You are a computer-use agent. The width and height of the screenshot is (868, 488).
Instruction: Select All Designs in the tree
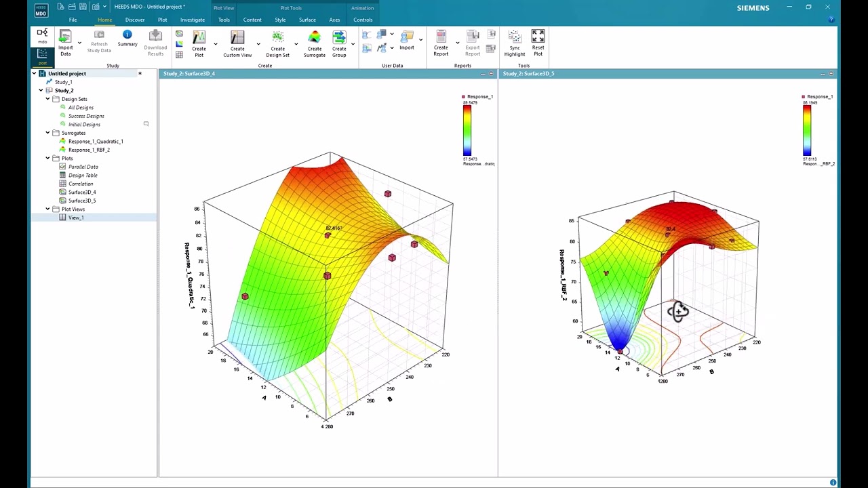pos(81,107)
